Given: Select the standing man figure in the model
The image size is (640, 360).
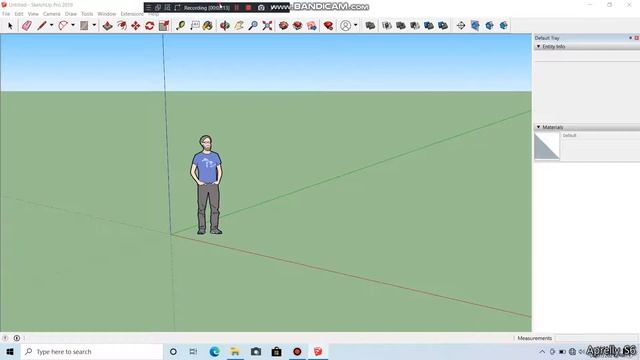Looking at the screenshot, I should pos(207,185).
